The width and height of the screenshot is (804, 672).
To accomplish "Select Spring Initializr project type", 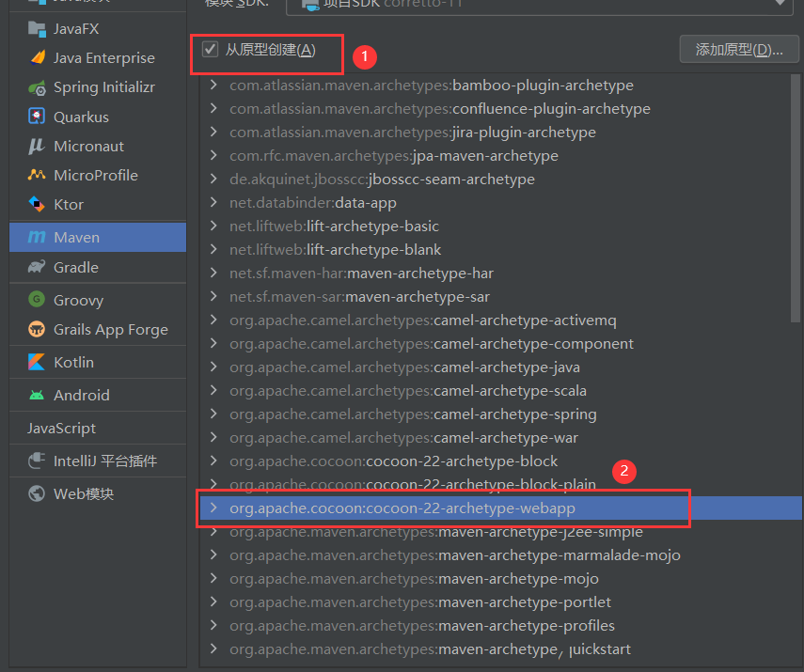I will point(98,87).
